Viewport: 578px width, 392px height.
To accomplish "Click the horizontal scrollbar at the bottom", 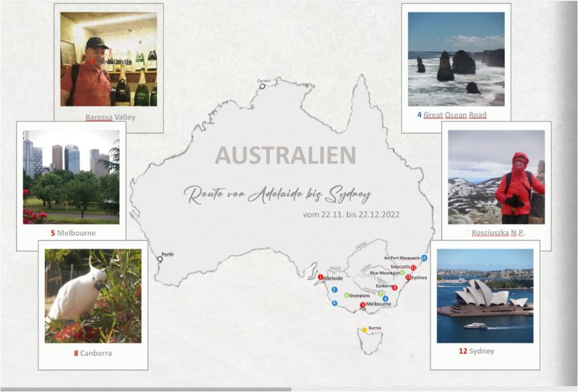I will tap(146, 389).
